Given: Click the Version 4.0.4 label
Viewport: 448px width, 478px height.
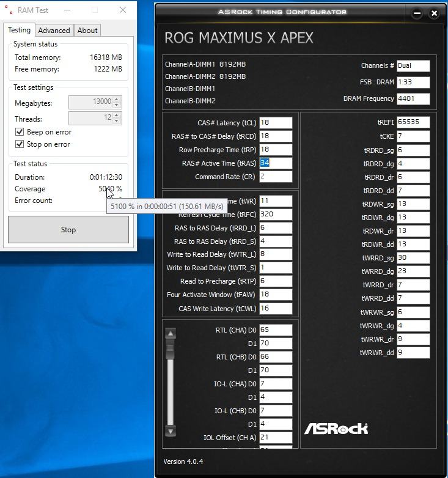Looking at the screenshot, I should tap(183, 461).
